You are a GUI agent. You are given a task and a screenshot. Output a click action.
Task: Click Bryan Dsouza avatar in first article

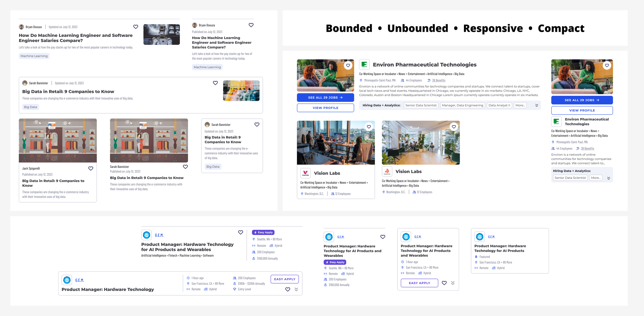[x=21, y=27]
